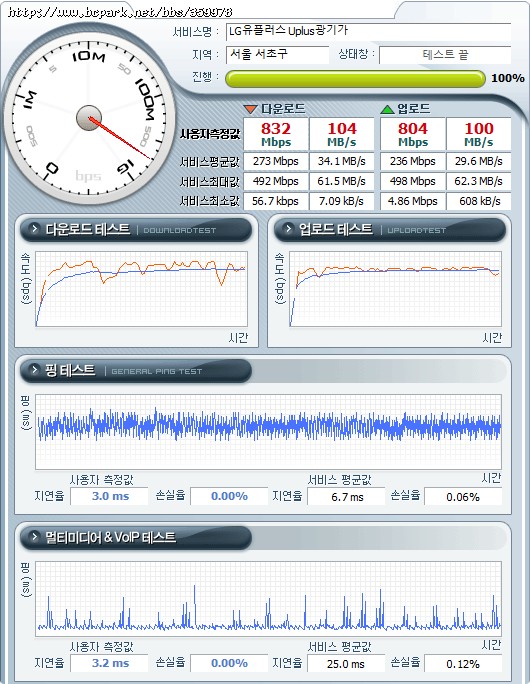This screenshot has height=684, width=530.
Task: Open the 업로드 테스트 section header
Action: click(x=390, y=229)
